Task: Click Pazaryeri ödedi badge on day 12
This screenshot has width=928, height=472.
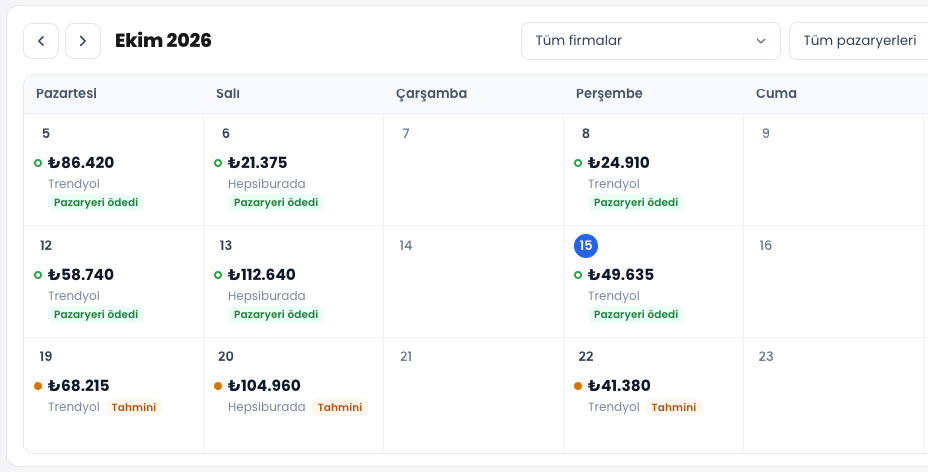Action: click(96, 314)
